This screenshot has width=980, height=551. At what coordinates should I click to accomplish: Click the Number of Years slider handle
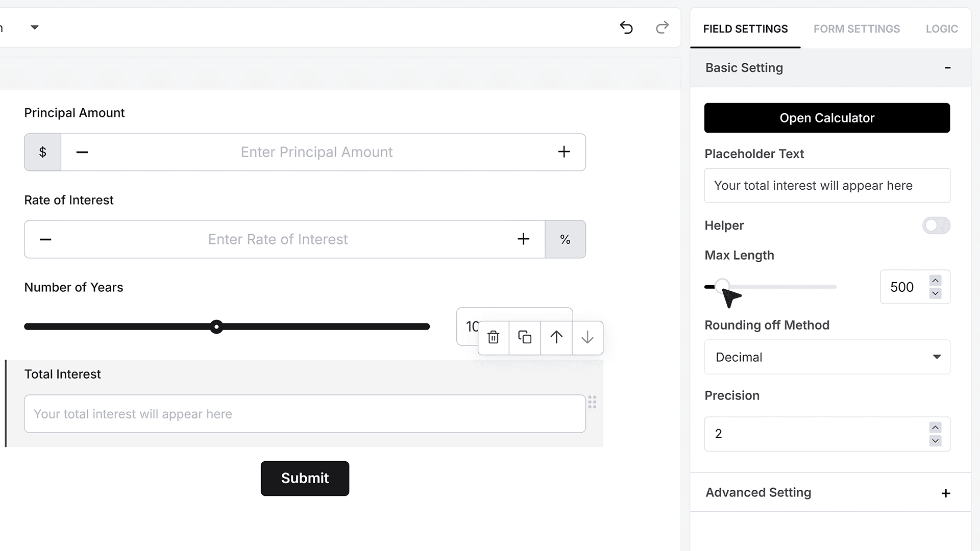pyautogui.click(x=216, y=327)
